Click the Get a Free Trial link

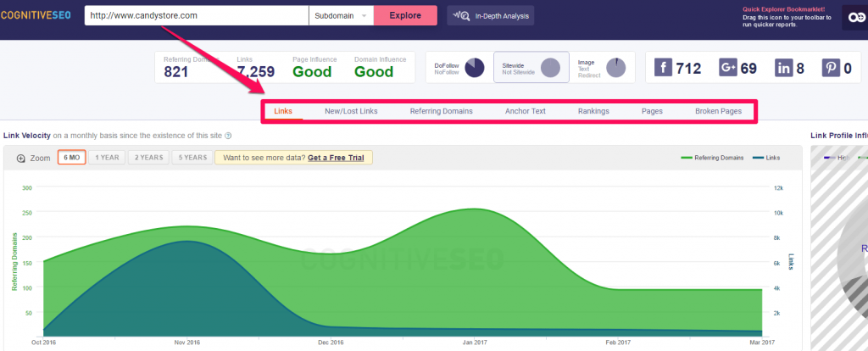pos(336,158)
